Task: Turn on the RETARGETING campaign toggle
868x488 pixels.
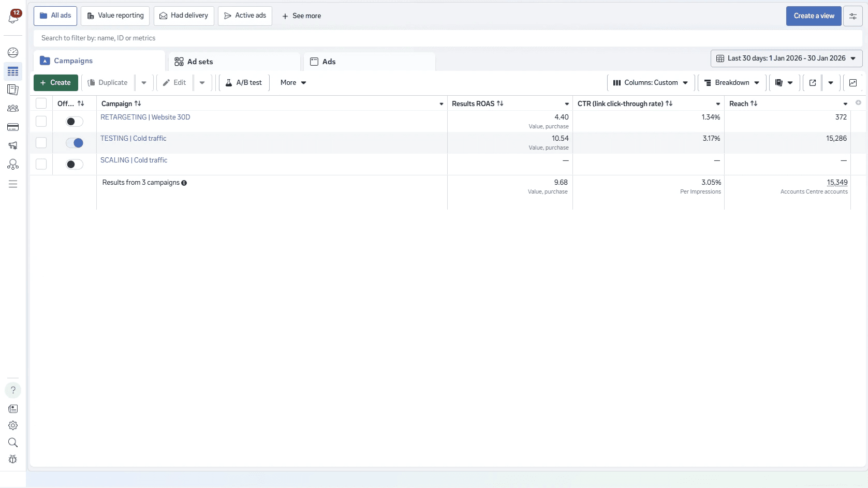Action: pyautogui.click(x=75, y=122)
